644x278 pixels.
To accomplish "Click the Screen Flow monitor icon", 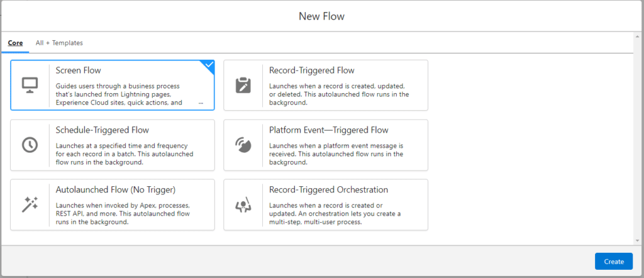I will (30, 85).
